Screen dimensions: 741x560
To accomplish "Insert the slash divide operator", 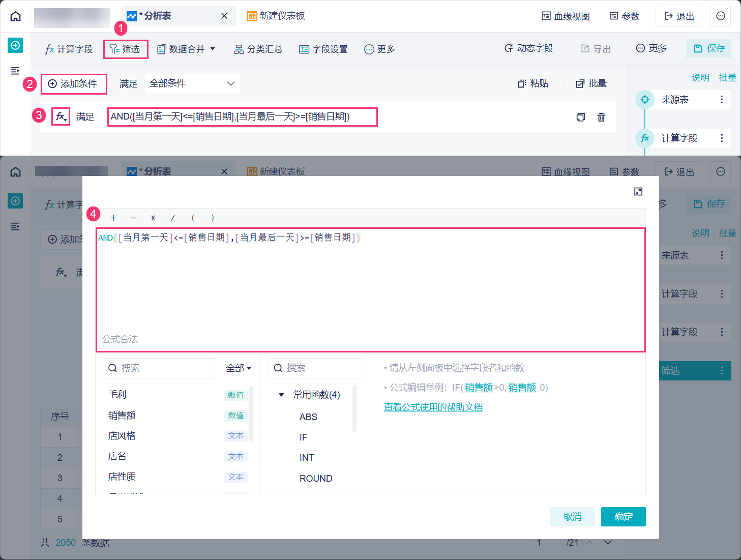I will point(173,218).
